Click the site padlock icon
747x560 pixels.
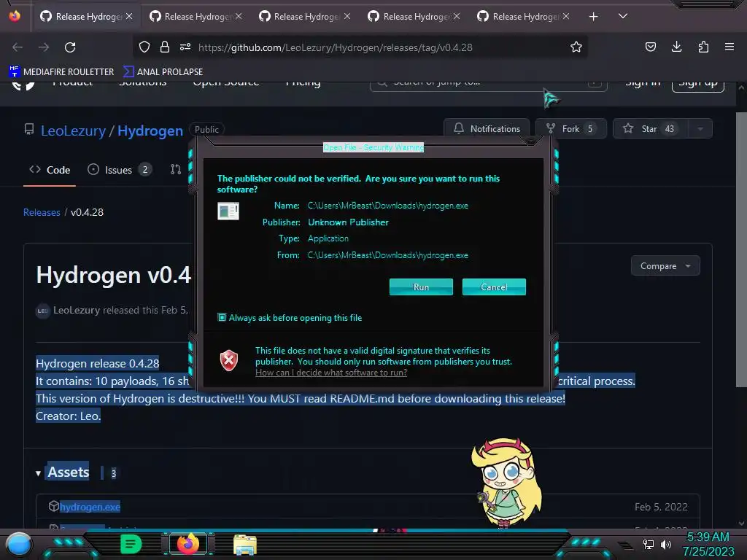(x=165, y=47)
